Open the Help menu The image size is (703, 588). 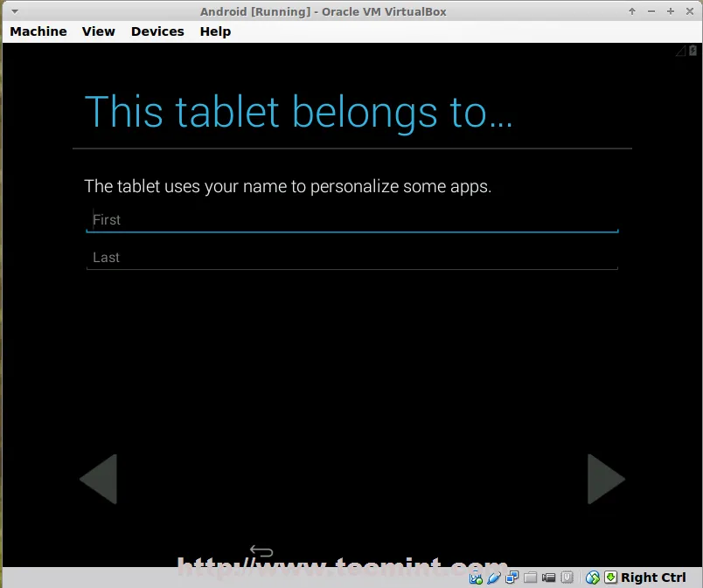point(215,31)
